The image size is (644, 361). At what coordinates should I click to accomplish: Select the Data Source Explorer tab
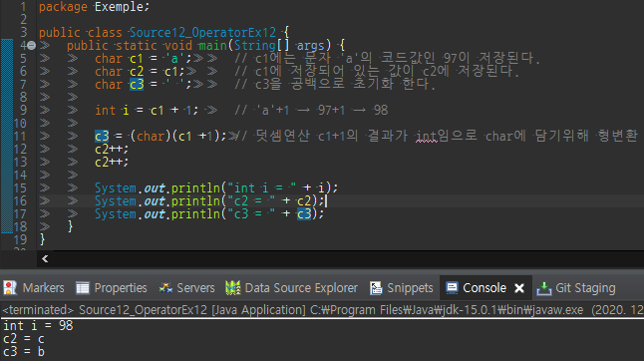292,288
